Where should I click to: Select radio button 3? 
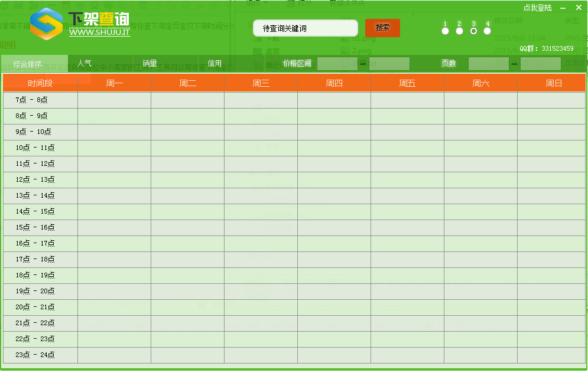473,31
